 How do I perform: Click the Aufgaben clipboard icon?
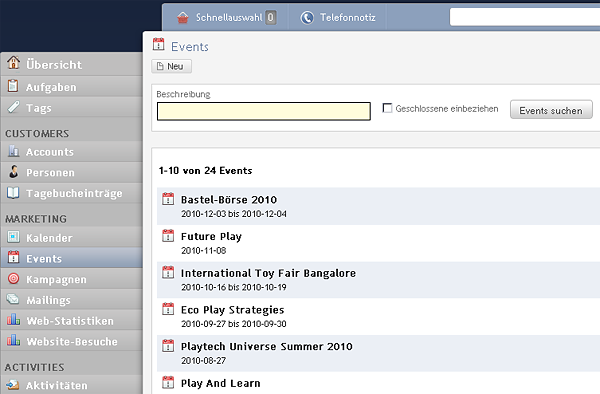(13, 86)
